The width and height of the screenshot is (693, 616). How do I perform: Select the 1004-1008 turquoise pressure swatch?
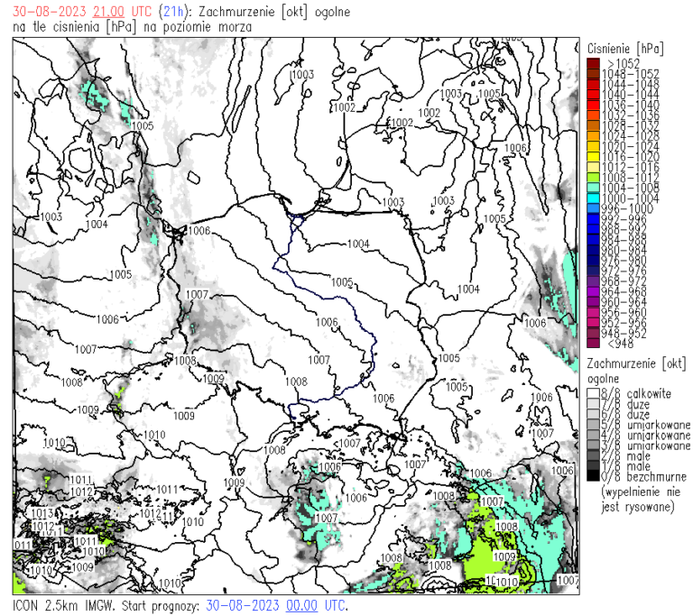tap(593, 188)
